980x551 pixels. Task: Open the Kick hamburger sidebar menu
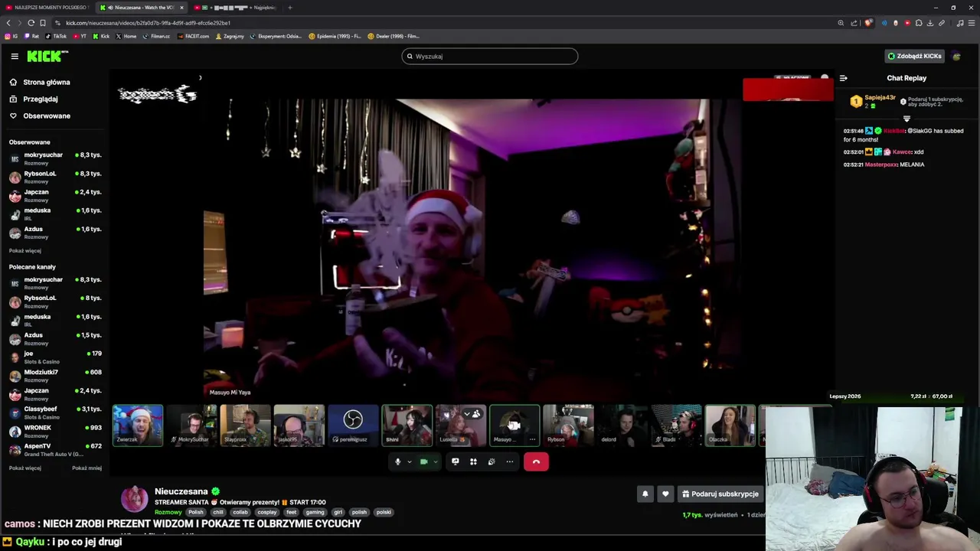(x=15, y=56)
